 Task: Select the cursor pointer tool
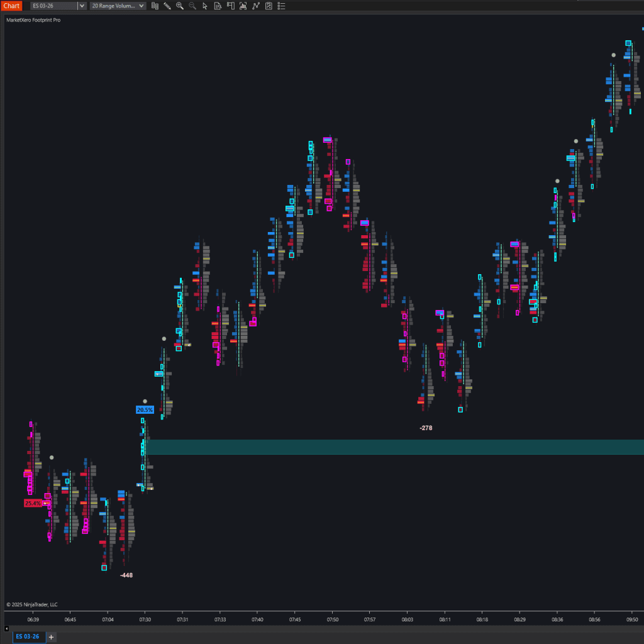205,6
